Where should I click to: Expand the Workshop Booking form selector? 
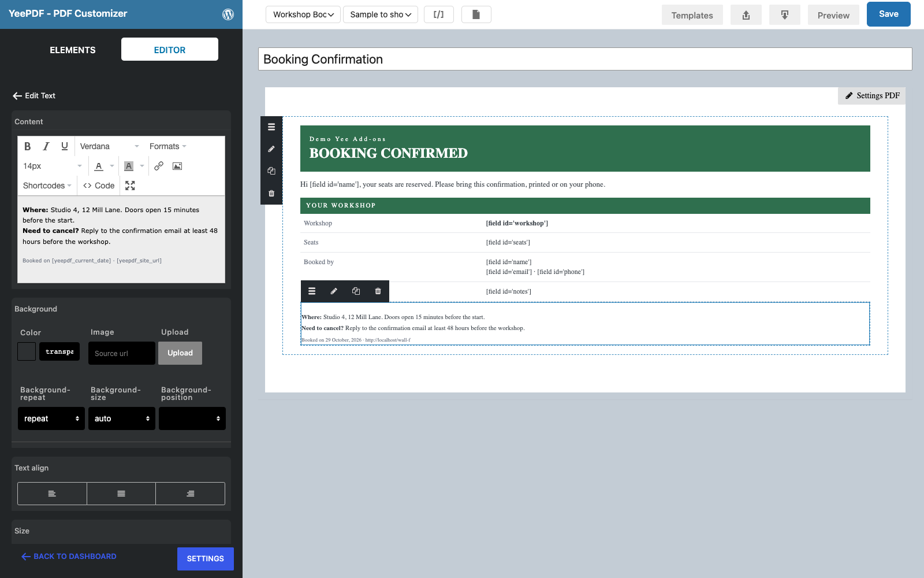pyautogui.click(x=303, y=14)
